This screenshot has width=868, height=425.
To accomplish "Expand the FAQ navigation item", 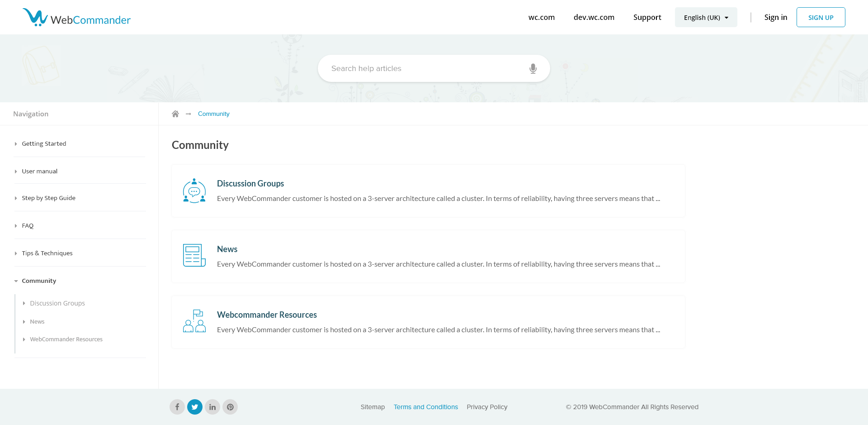I will [28, 226].
